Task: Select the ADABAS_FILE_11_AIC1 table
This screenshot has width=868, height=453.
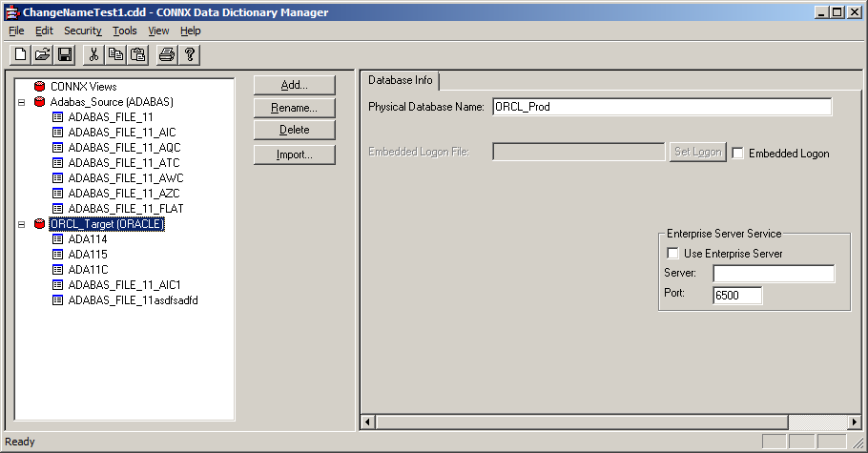Action: (125, 284)
